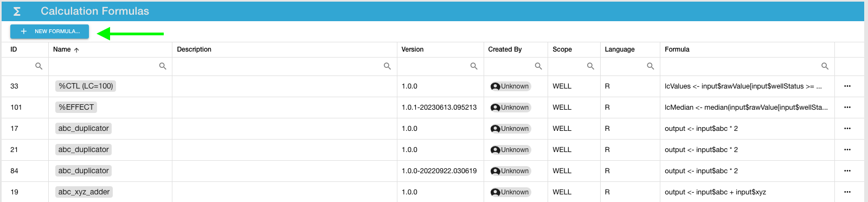Image resolution: width=868 pixels, height=202 pixels.
Task: Open the three-dot menu for the abc_xyz_adder row
Action: point(847,192)
